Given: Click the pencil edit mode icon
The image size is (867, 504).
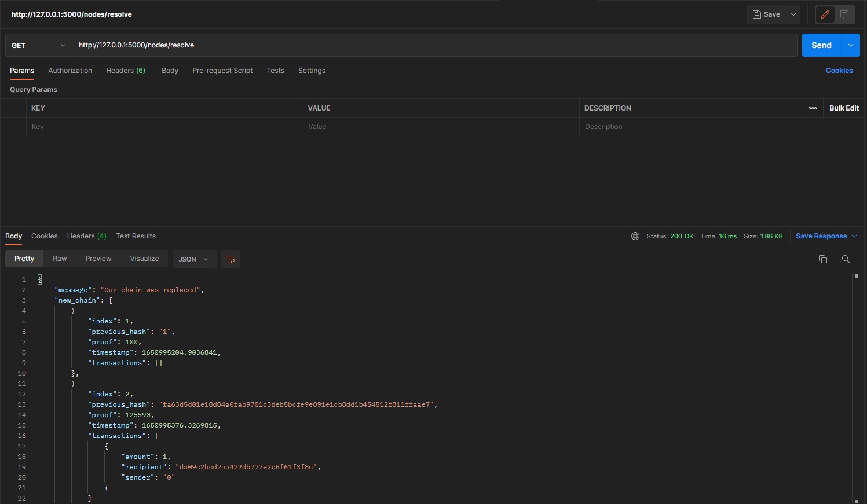Looking at the screenshot, I should click(825, 14).
